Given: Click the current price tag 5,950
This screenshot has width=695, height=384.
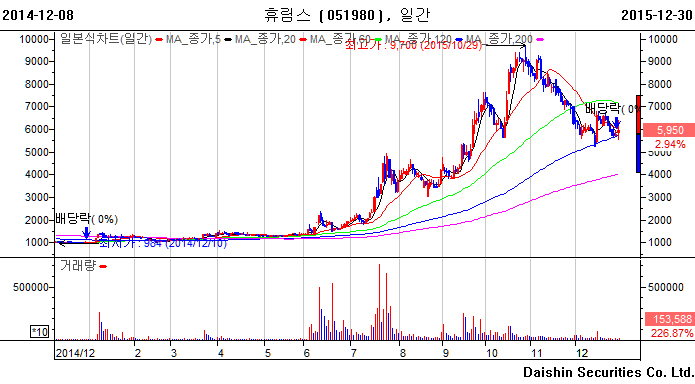Looking at the screenshot, I should tap(669, 130).
